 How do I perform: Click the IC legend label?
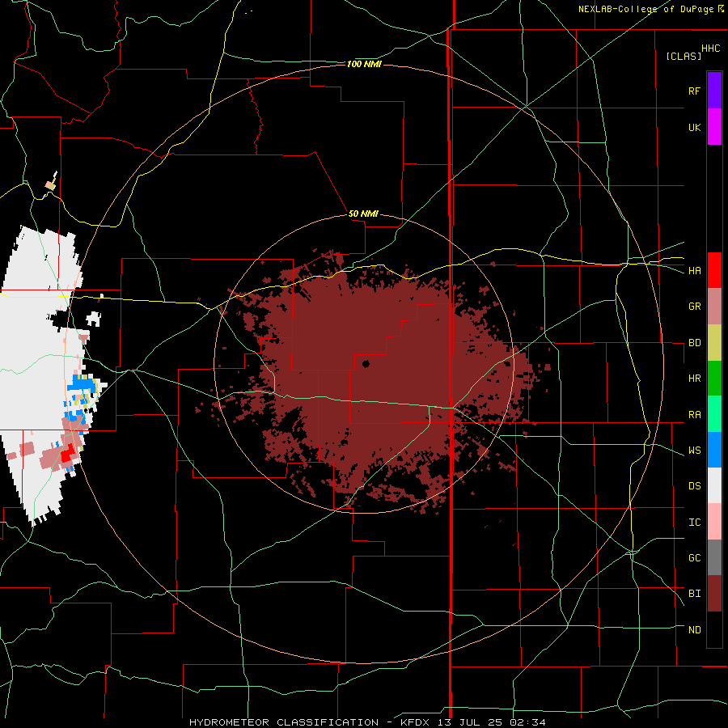[x=694, y=523]
